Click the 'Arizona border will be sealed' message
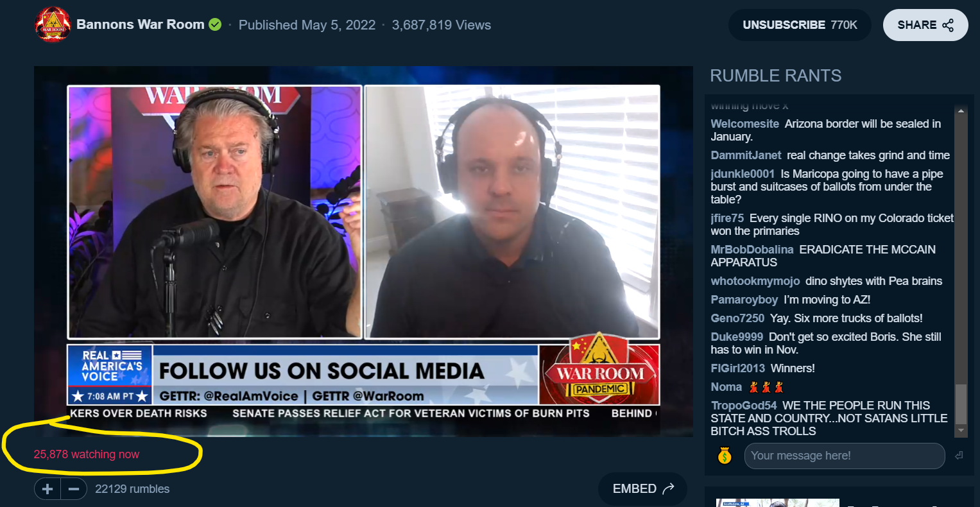Viewport: 980px width, 507px height. (826, 130)
